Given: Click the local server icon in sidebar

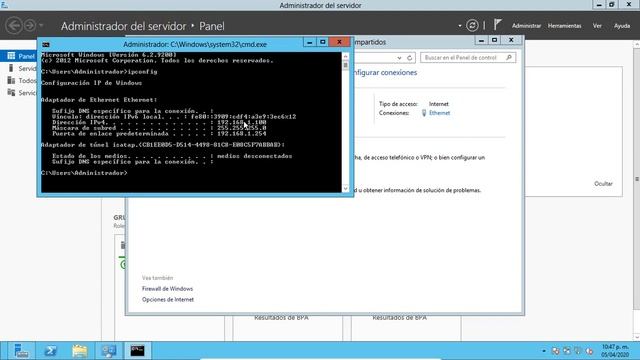Looking at the screenshot, I should coord(11,68).
